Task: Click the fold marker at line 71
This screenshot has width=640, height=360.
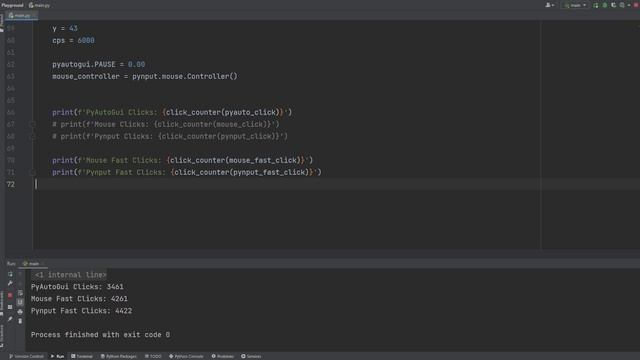Action: 33,172
